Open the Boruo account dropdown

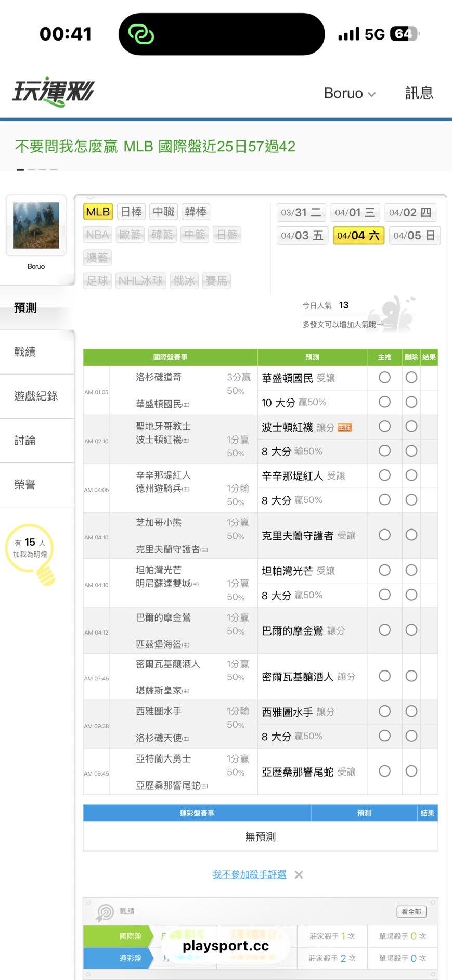click(350, 93)
